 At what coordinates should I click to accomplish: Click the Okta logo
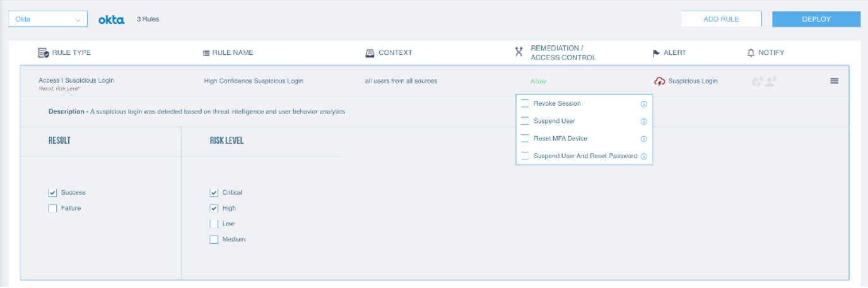coord(111,20)
